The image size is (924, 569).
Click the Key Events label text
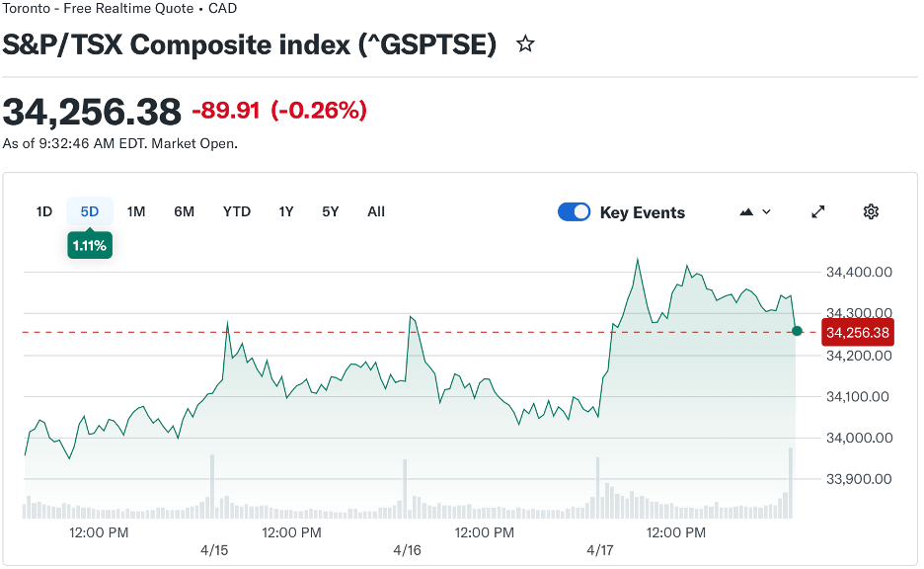tap(642, 212)
